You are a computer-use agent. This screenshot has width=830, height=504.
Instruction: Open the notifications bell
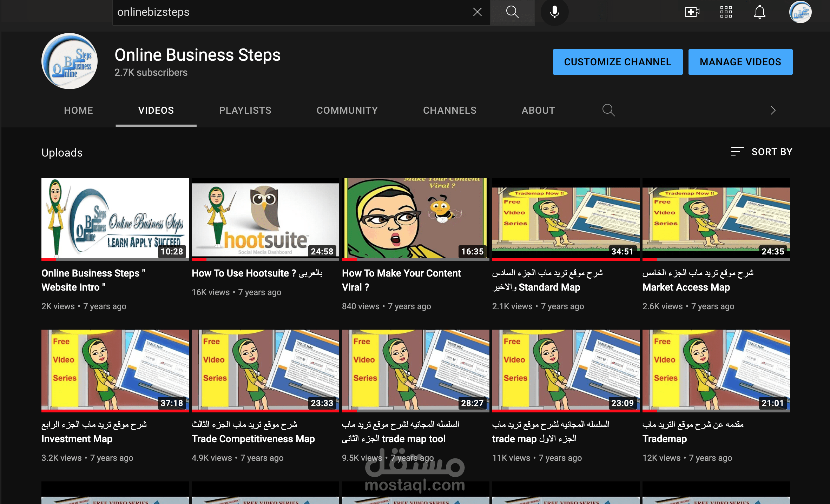759,12
